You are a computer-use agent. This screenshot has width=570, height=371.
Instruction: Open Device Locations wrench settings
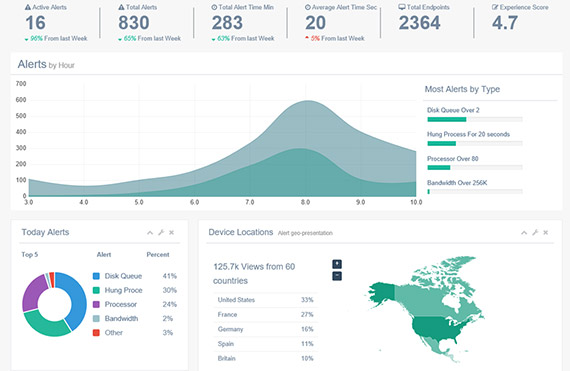click(x=535, y=233)
